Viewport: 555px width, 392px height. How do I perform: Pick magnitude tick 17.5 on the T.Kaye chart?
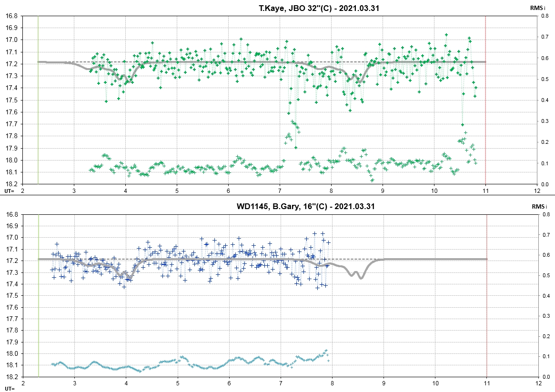[x=12, y=100]
